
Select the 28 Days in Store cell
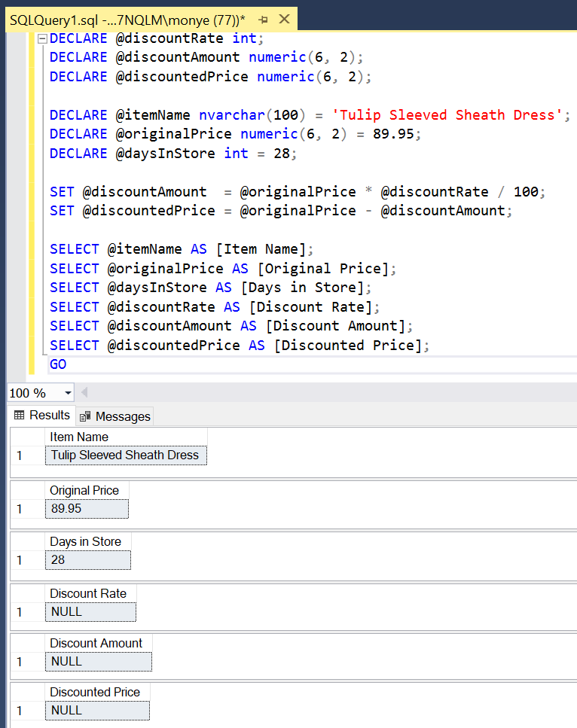88,560
